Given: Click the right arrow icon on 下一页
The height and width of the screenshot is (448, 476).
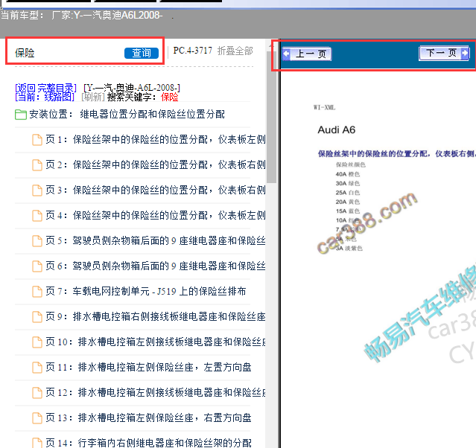Looking at the screenshot, I should tap(465, 54).
